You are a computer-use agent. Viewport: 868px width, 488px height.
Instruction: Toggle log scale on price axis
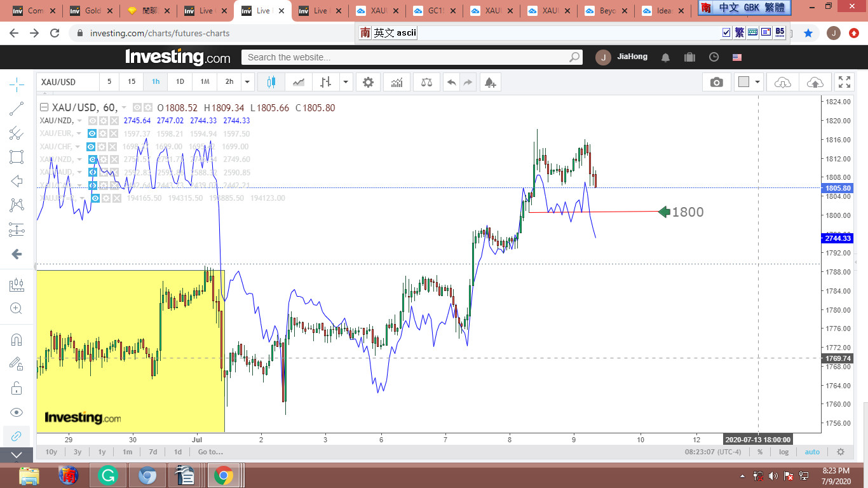784,452
